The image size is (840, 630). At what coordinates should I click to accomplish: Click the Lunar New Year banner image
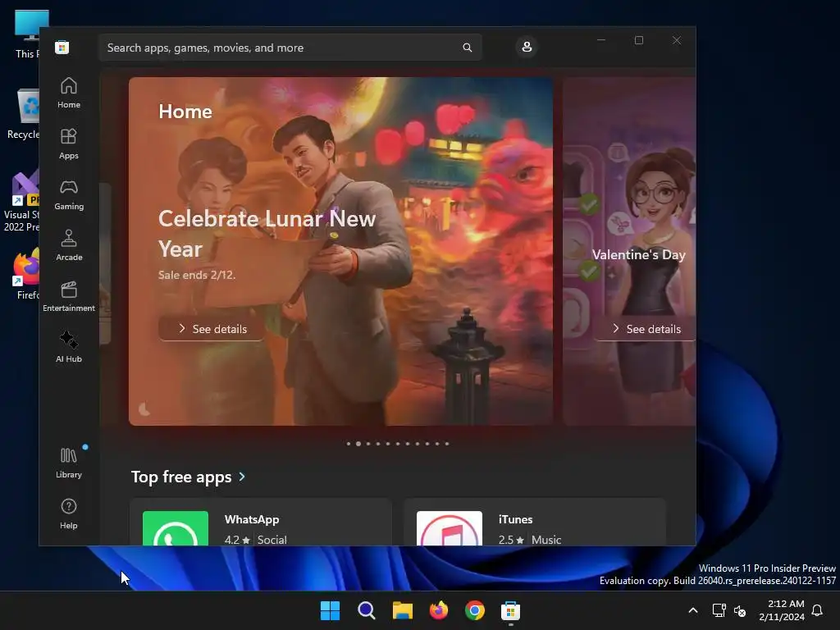[x=340, y=251]
